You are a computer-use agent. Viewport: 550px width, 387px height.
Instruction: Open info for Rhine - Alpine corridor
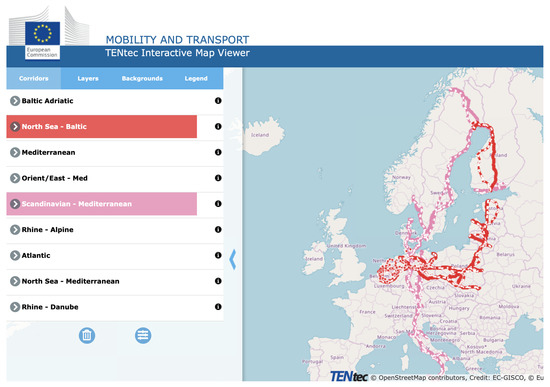click(218, 229)
